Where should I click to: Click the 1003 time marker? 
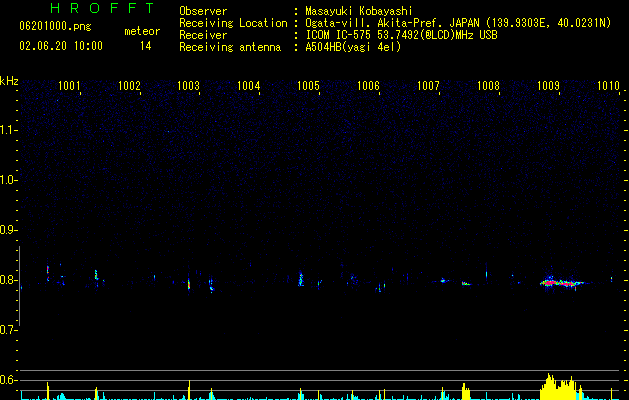189,86
